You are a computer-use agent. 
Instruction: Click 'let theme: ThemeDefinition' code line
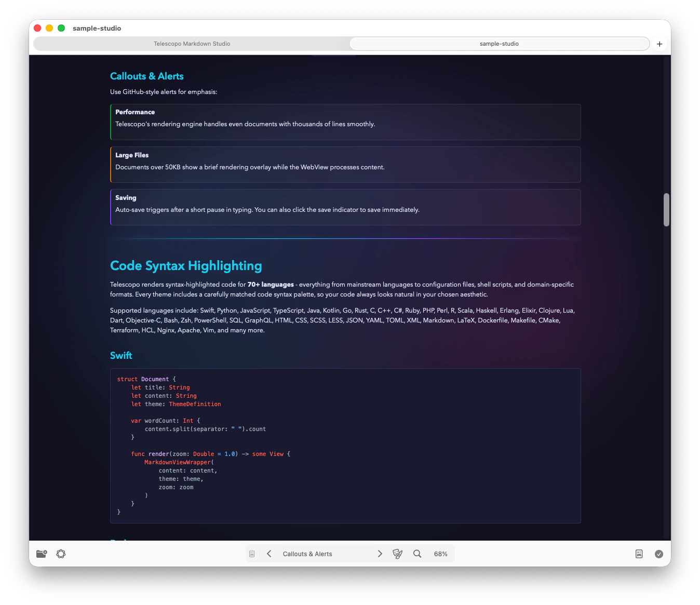[x=176, y=404]
